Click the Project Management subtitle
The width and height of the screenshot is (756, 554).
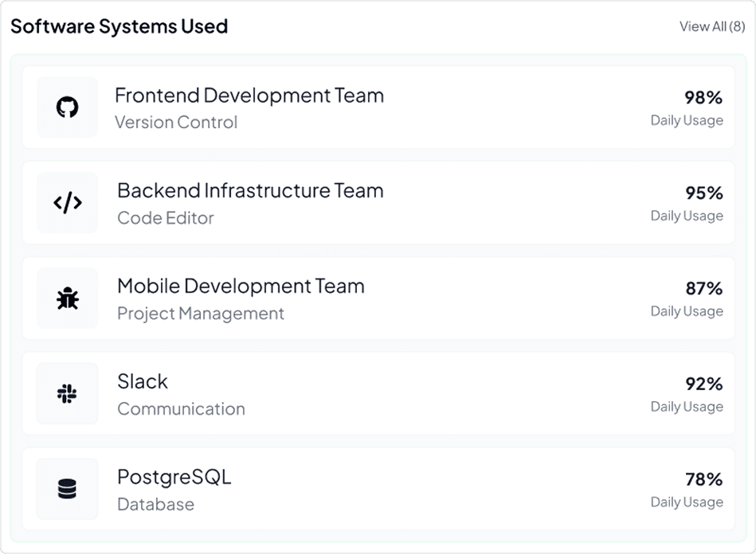tap(201, 314)
